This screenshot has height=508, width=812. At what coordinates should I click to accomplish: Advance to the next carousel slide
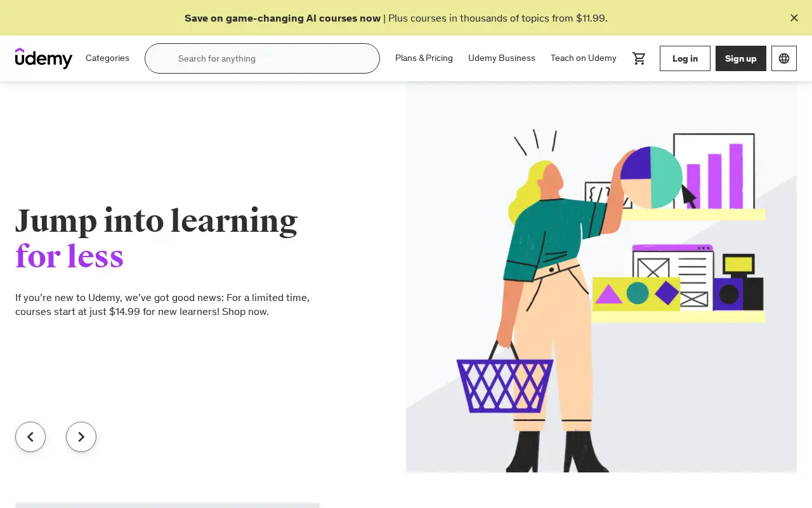[81, 437]
